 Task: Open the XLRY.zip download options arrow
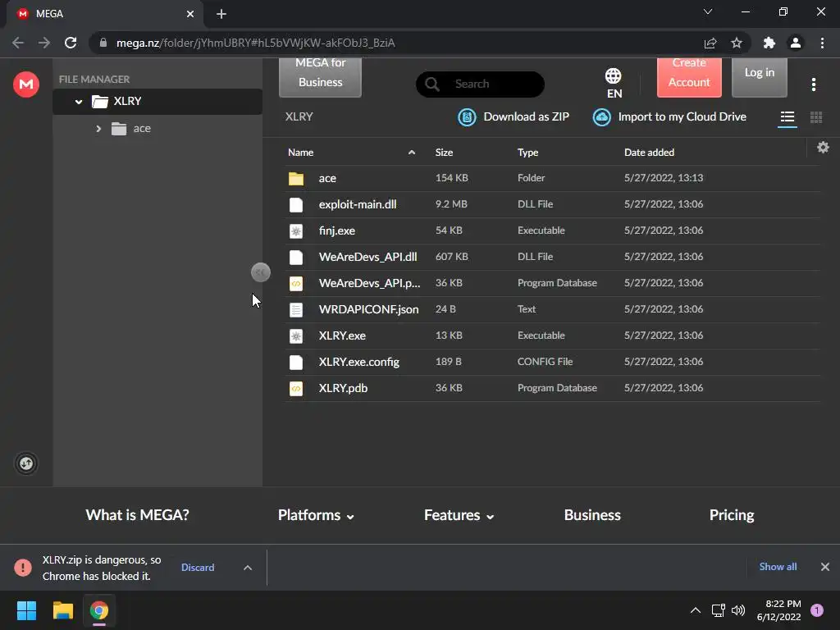pyautogui.click(x=248, y=568)
